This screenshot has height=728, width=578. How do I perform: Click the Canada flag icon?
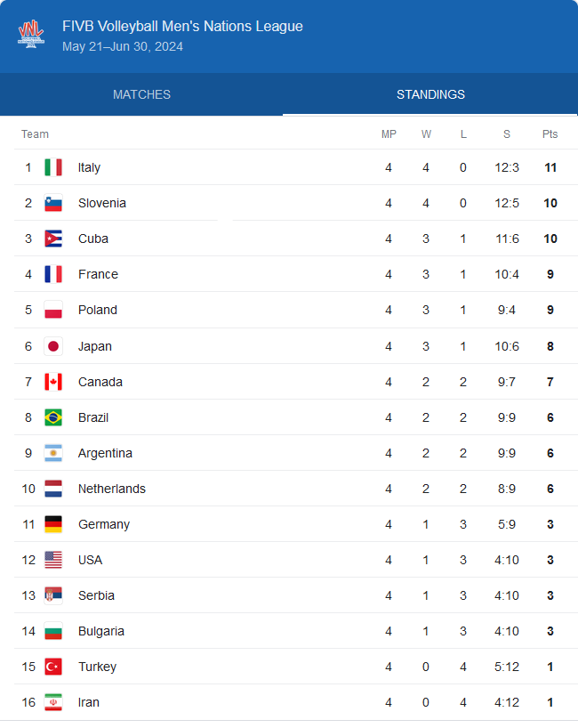53,382
